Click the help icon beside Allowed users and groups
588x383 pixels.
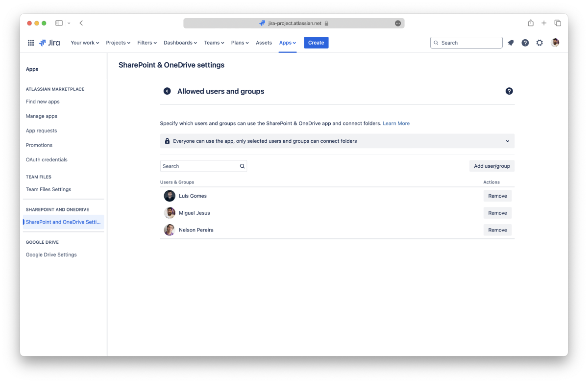click(x=509, y=91)
